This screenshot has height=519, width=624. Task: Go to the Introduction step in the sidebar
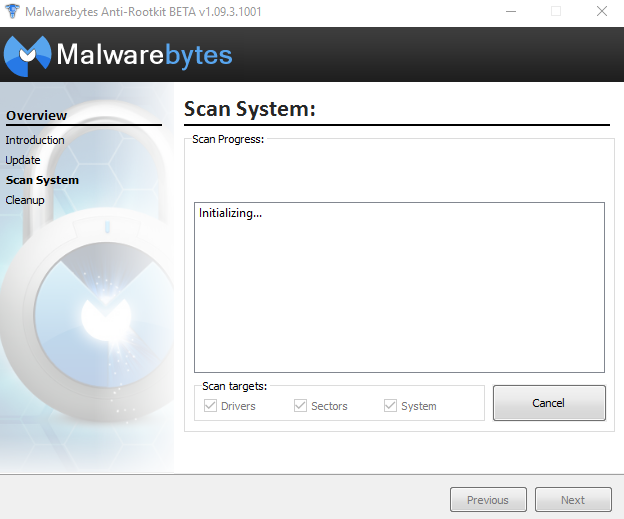coord(35,140)
